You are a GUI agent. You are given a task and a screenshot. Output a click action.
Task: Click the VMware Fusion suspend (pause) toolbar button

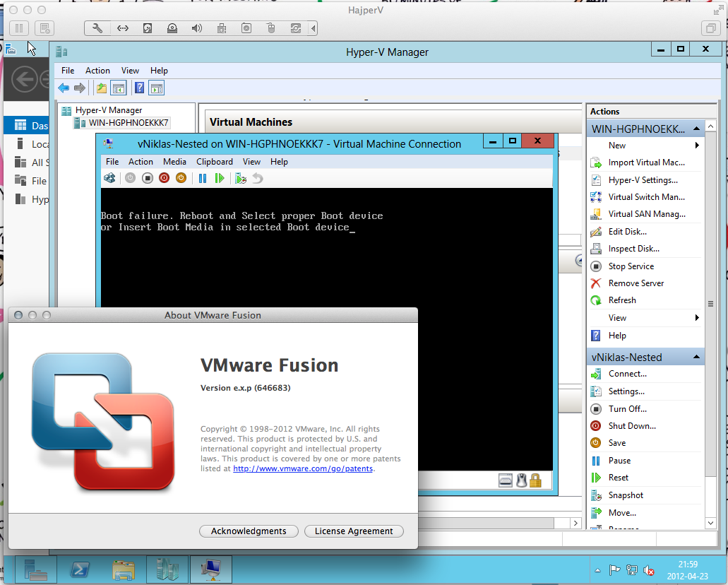pos(19,28)
